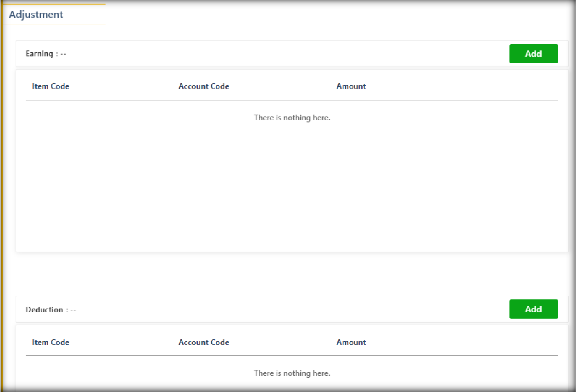Click empty message in Deduction table
The height and width of the screenshot is (392, 576).
292,373
